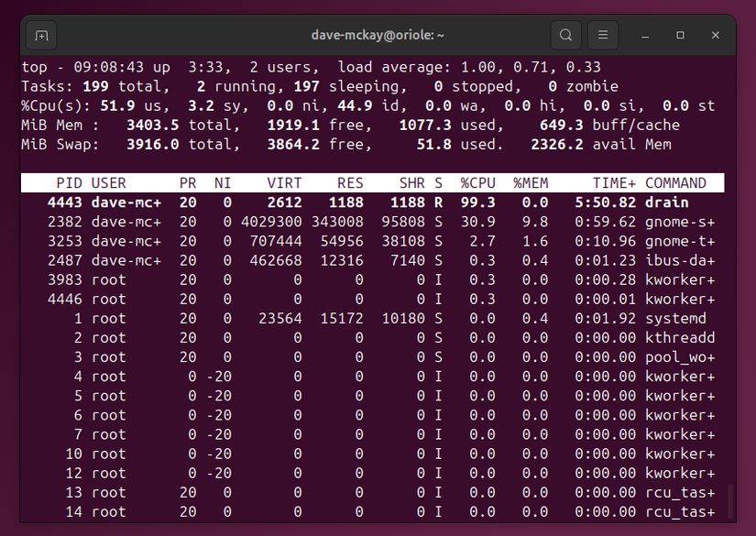Select the %MEM column header

pos(530,182)
